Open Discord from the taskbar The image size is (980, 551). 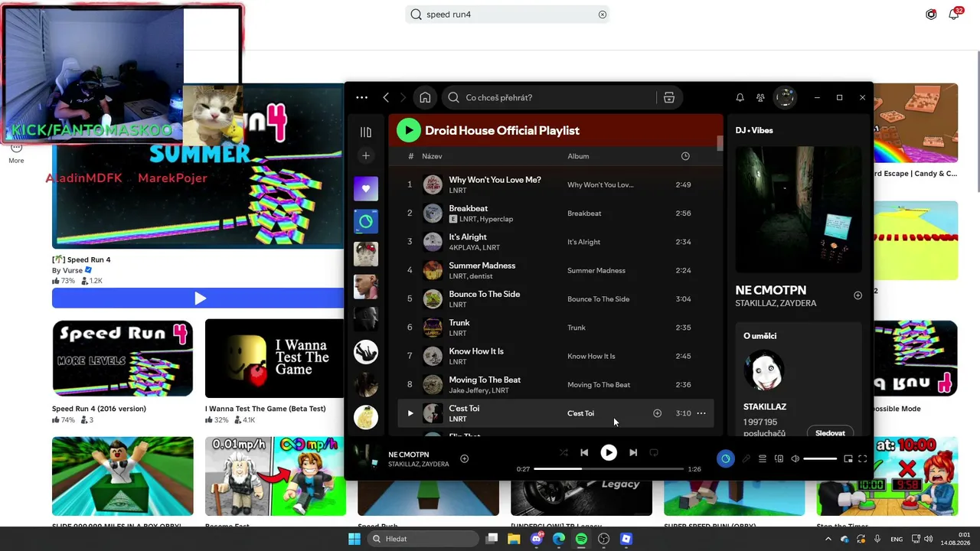click(x=537, y=539)
